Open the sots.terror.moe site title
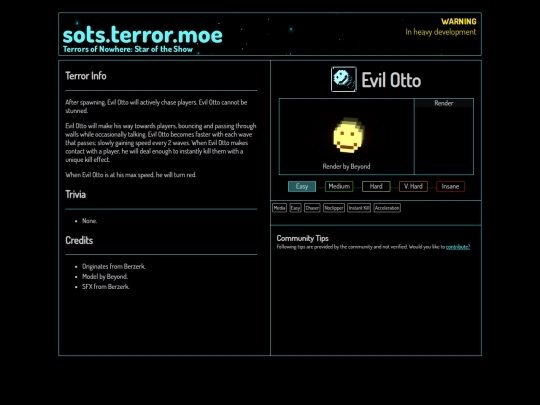The height and width of the screenshot is (405, 540). [143, 35]
